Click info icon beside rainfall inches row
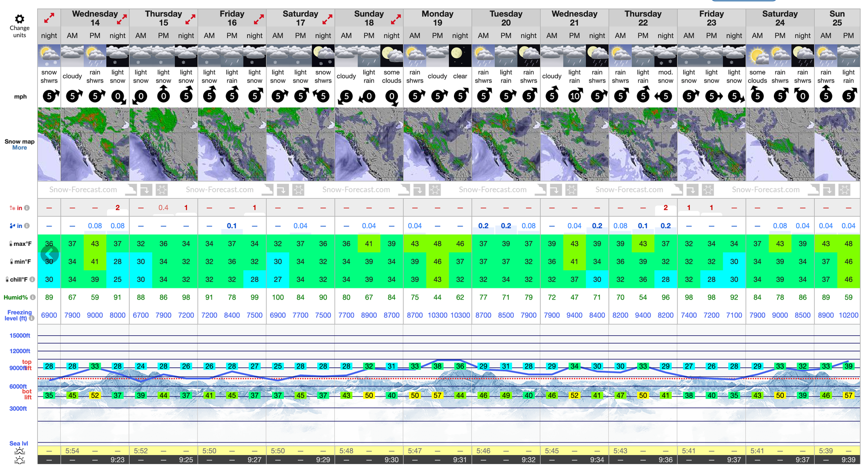Screen dimensions: 868x466 (x=27, y=226)
